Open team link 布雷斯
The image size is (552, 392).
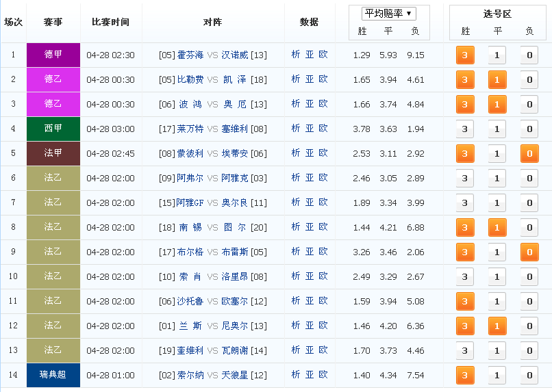(x=235, y=252)
